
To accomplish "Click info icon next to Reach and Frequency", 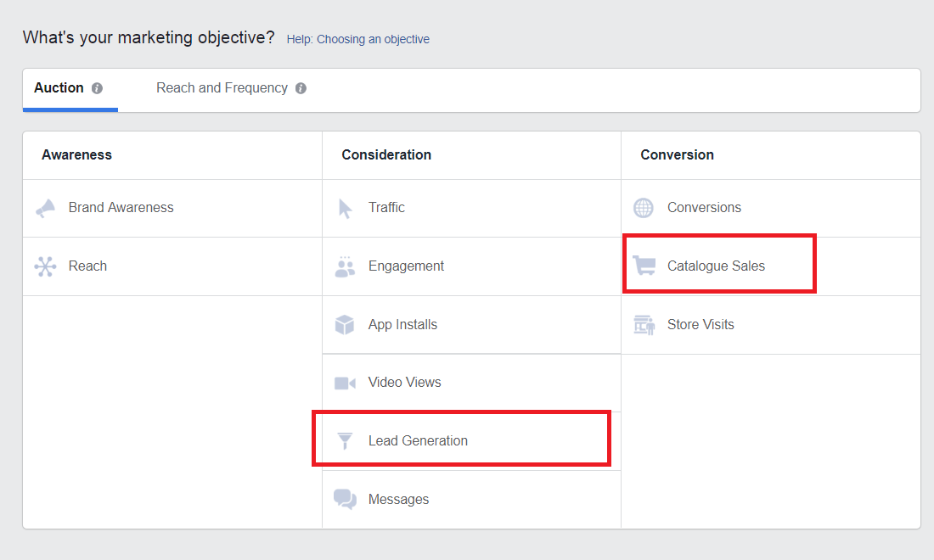I will [301, 88].
